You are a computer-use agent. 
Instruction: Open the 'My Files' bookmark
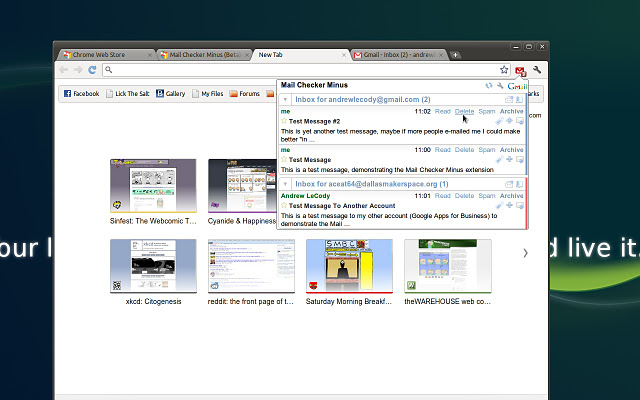point(208,93)
